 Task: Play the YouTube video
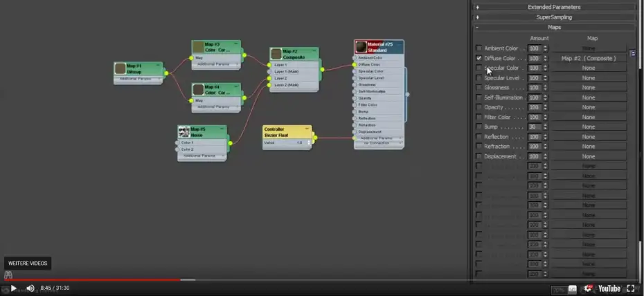(13, 288)
